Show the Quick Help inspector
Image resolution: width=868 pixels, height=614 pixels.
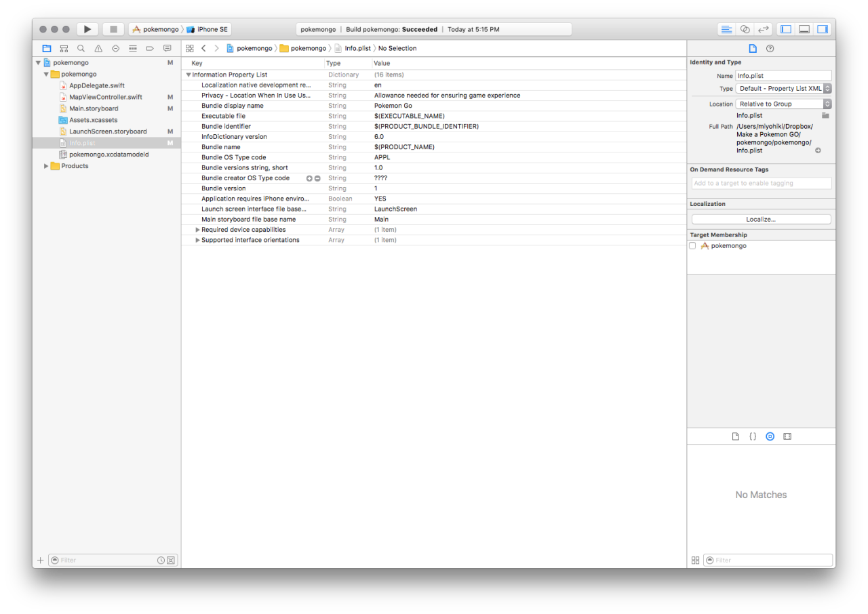pyautogui.click(x=770, y=48)
